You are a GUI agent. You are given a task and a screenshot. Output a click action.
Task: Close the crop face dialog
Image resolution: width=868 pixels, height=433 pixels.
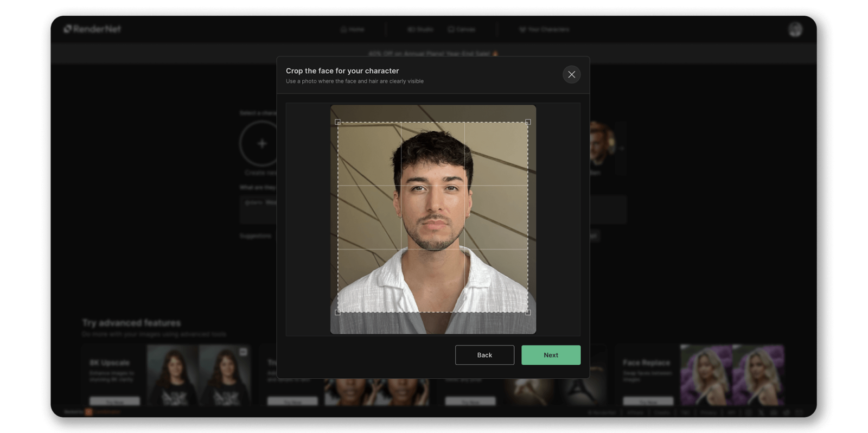click(x=571, y=74)
